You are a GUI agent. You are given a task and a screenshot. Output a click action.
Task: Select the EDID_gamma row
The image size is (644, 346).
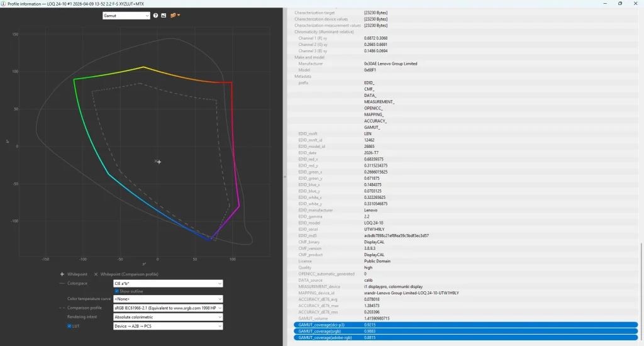[x=466, y=216]
